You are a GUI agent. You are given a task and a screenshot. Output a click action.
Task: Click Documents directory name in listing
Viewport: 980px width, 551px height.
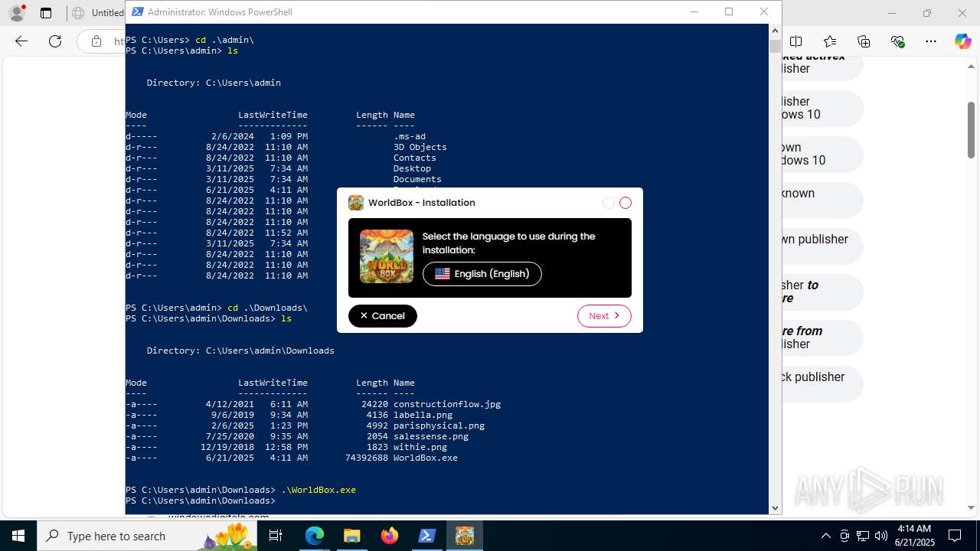click(x=417, y=179)
